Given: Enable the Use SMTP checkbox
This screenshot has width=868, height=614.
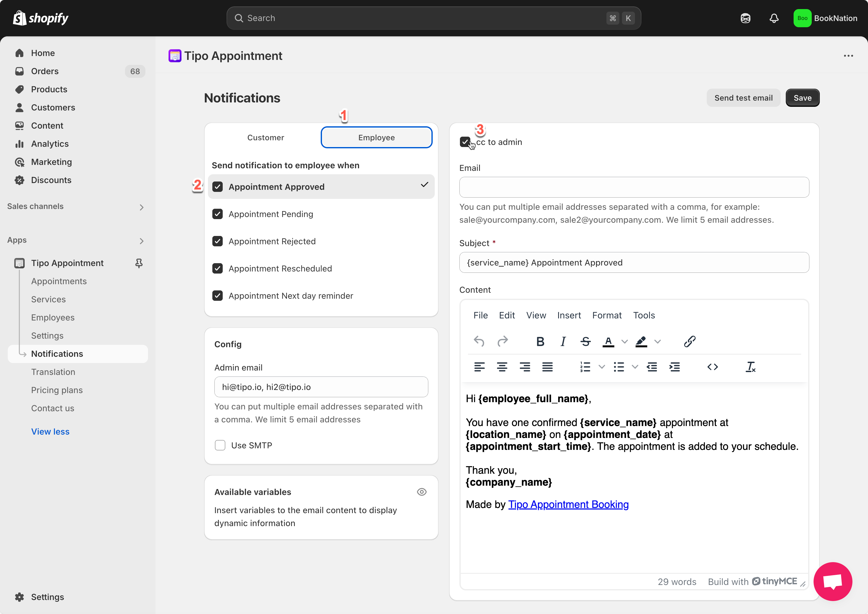Looking at the screenshot, I should pyautogui.click(x=220, y=445).
